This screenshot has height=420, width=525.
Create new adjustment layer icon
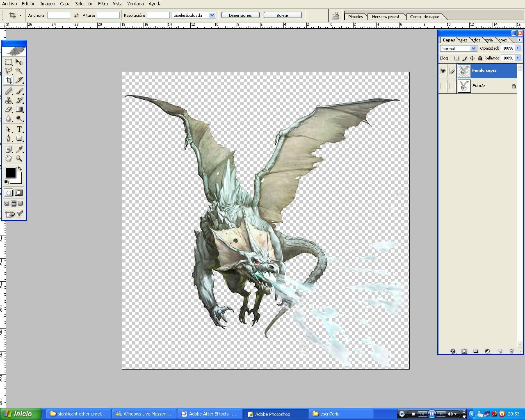pyautogui.click(x=488, y=351)
